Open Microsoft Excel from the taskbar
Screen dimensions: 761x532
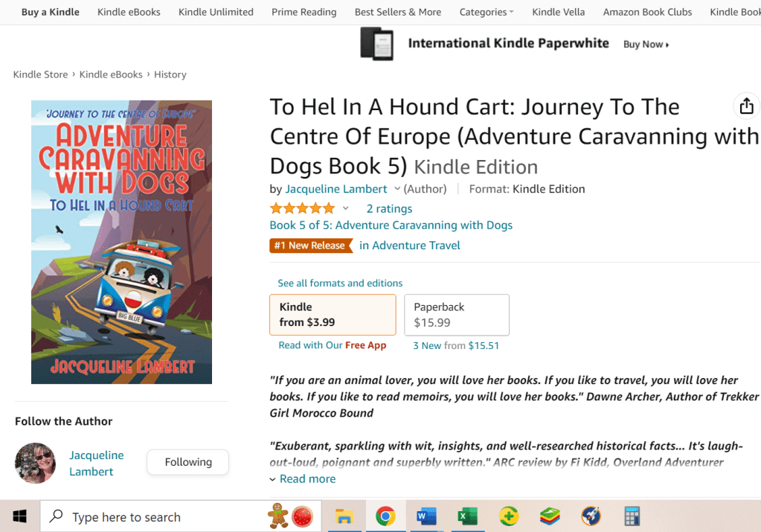tap(467, 516)
